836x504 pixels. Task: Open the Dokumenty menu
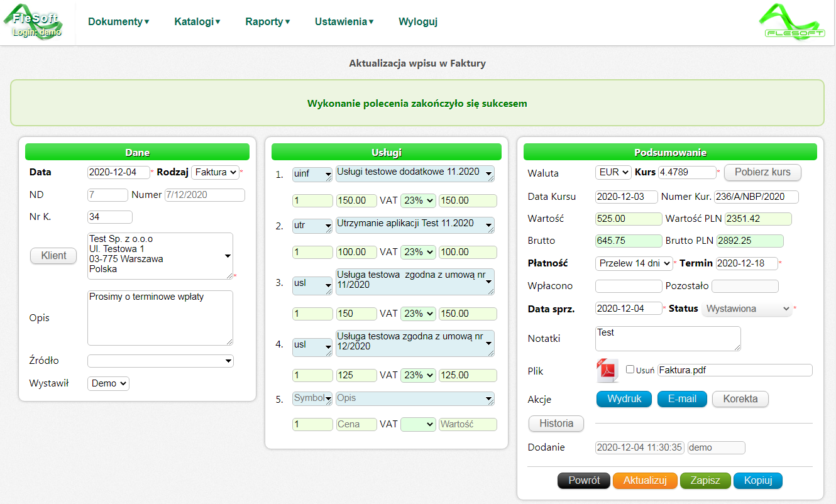(x=119, y=21)
